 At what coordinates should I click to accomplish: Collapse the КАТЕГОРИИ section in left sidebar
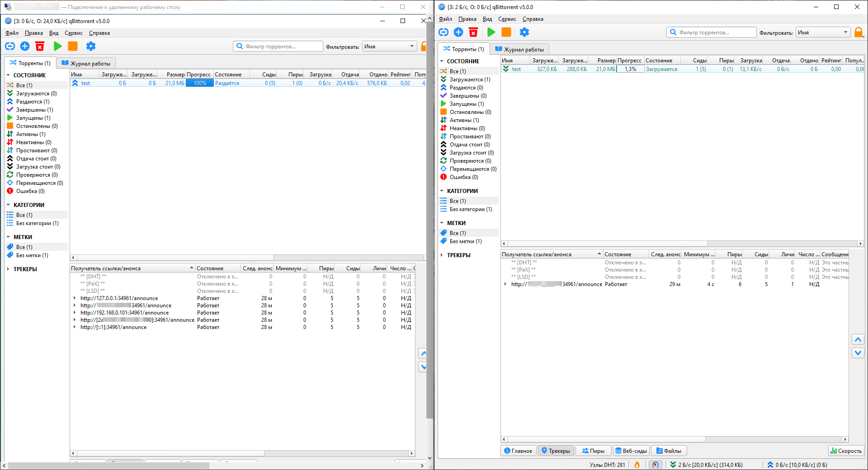click(x=8, y=205)
